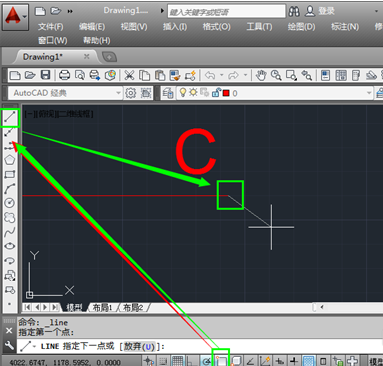Screen dimensions: 383x366
Task: Open Layer Properties Manager icon
Action: [x=168, y=93]
